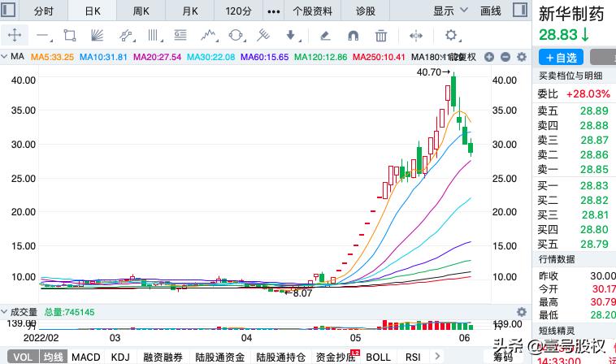The height and width of the screenshot is (364, 616).
Task: Open 个股资料 stock info tab
Action: (x=313, y=11)
